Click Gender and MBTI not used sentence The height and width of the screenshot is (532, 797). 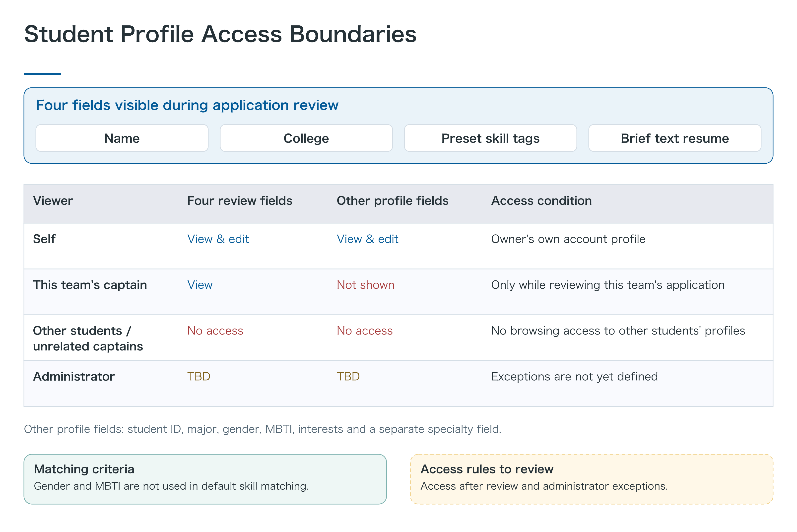(171, 486)
